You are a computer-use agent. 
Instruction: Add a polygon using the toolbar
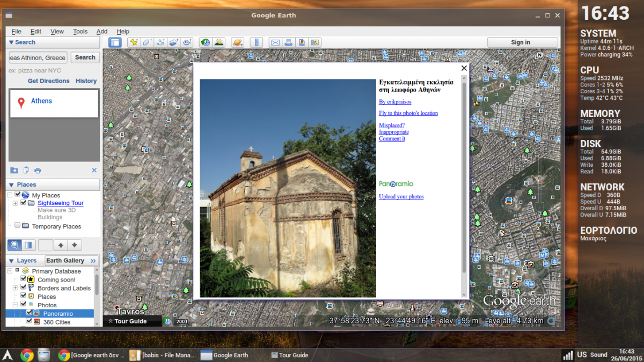pyautogui.click(x=148, y=42)
